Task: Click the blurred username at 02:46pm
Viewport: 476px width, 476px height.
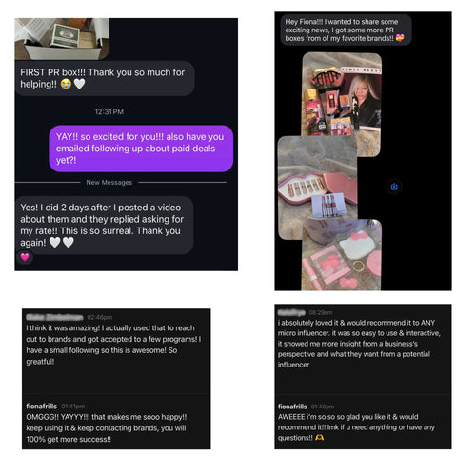Action: [54, 317]
